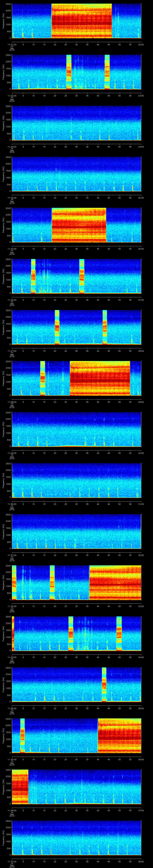
Task: Select the burst near 18 seconds in the 11:32:00 panel
Action: pyautogui.click(x=52, y=582)
